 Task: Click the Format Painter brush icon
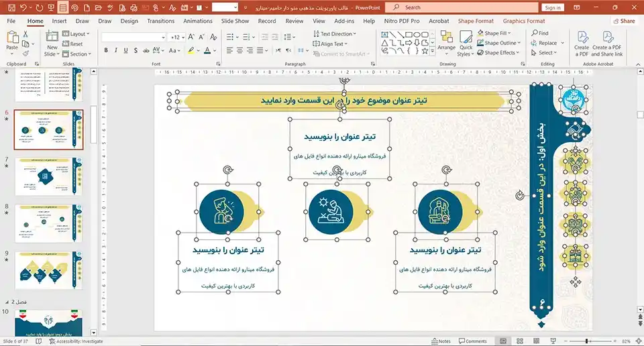pos(25,54)
